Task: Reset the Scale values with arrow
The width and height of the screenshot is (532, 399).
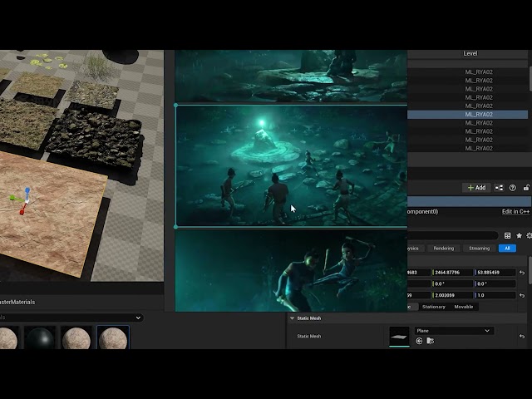Action: click(522, 296)
